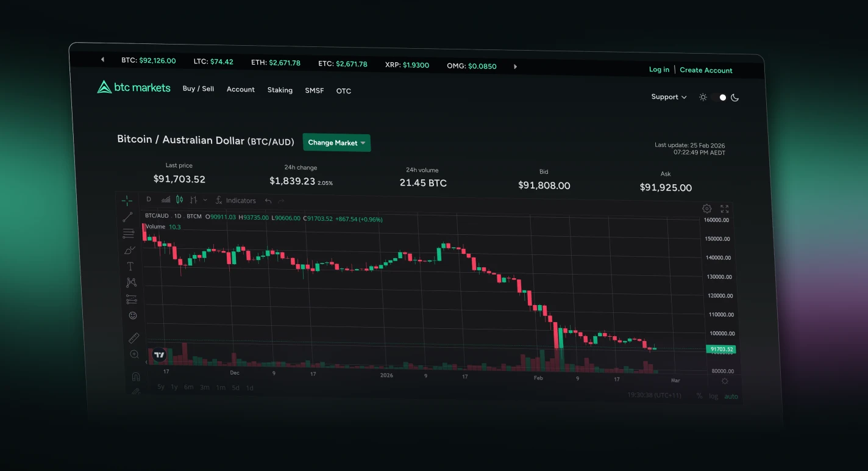868x471 pixels.
Task: Toggle the magnet snap mode
Action: (136, 376)
